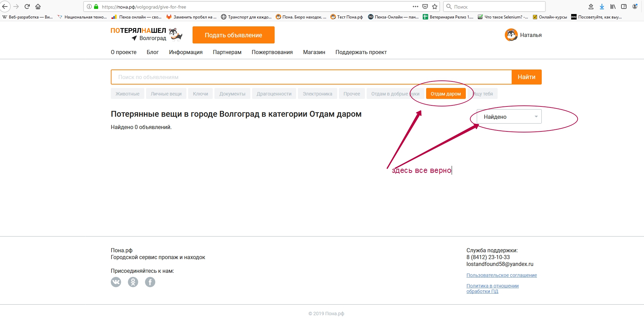This screenshot has height=319, width=644.
Task: Expand the Наталья user account menu
Action: [x=523, y=35]
